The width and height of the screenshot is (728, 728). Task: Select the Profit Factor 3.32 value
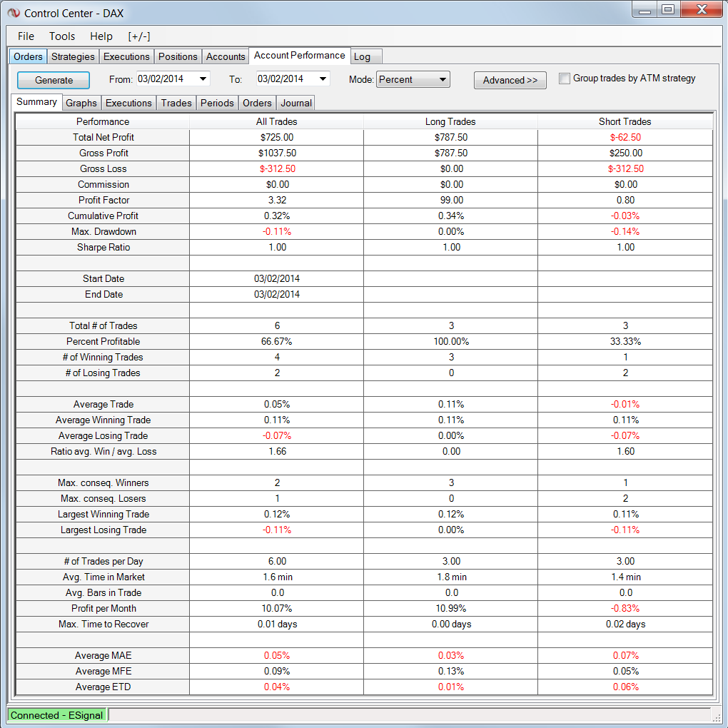[277, 200]
